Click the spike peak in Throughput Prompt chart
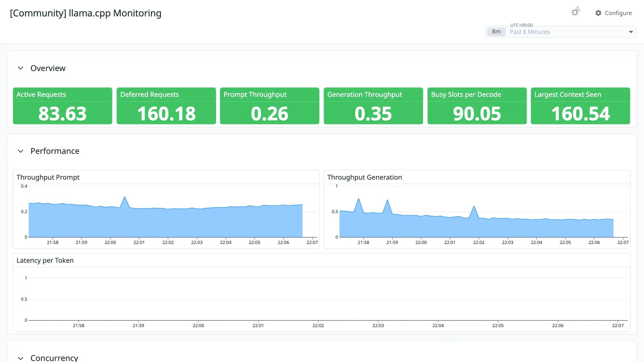644x362 pixels. pyautogui.click(x=125, y=197)
